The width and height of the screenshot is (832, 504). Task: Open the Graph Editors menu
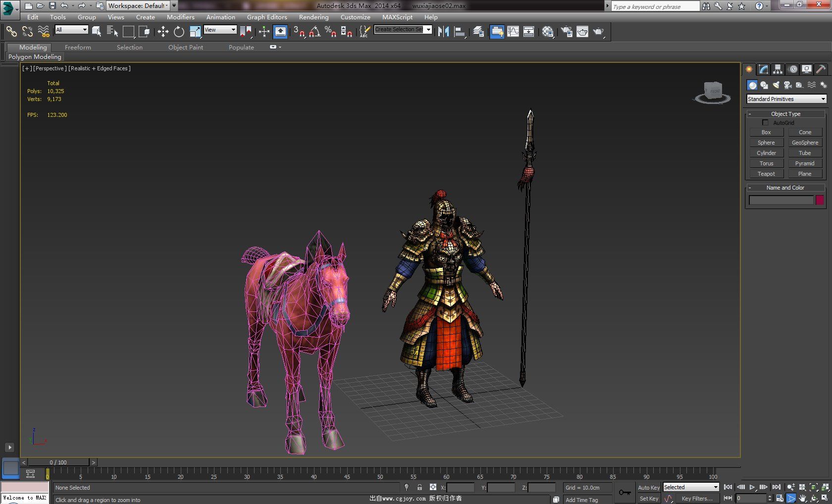point(267,17)
